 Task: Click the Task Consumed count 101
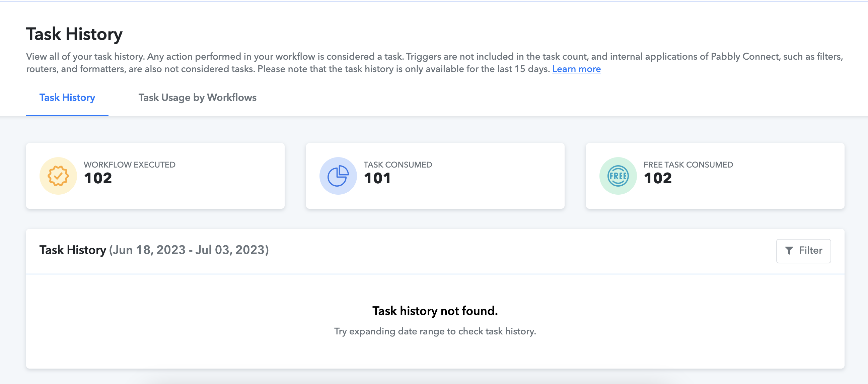377,178
